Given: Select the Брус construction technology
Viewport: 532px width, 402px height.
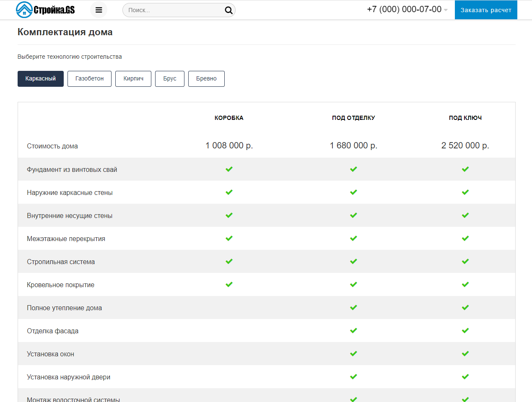Looking at the screenshot, I should tap(170, 79).
